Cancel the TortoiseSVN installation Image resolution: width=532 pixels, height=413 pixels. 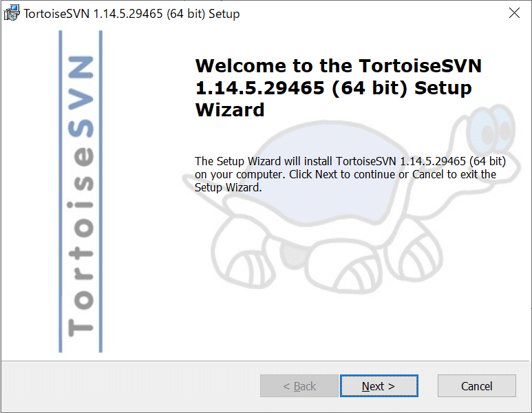pyautogui.click(x=477, y=386)
